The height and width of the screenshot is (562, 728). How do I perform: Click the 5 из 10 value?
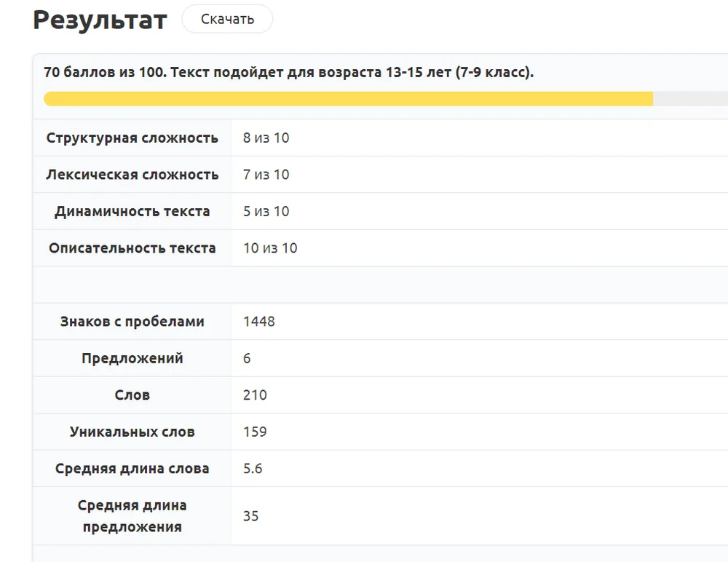coord(266,211)
